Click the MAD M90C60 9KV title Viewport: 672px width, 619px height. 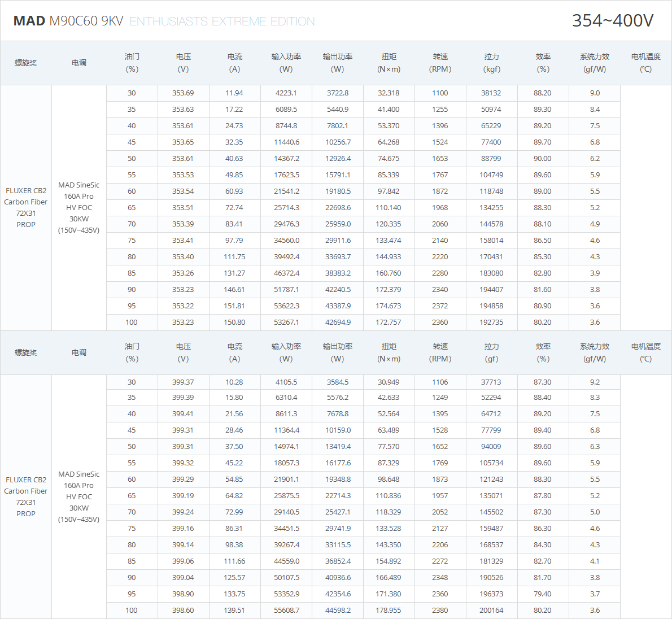pyautogui.click(x=68, y=21)
